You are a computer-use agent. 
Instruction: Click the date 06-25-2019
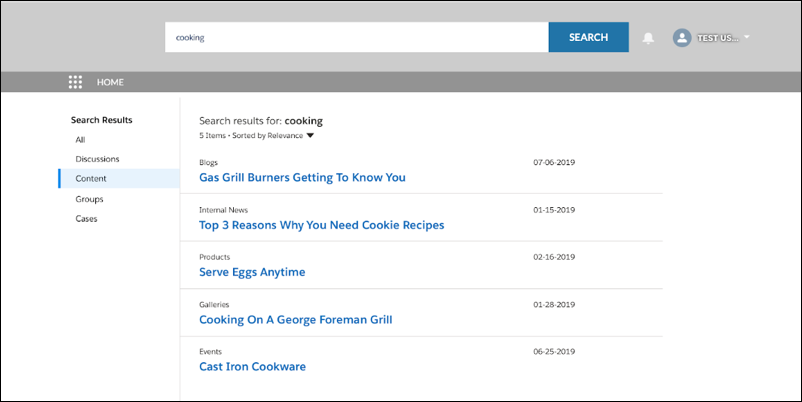(554, 352)
